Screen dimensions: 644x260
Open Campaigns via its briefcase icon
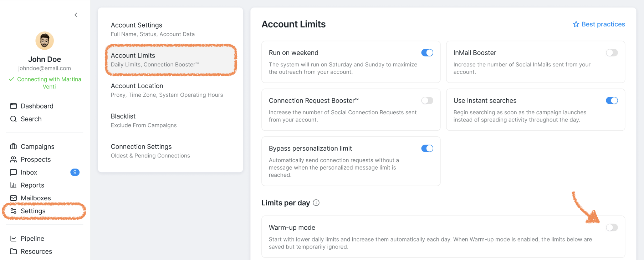coord(14,146)
